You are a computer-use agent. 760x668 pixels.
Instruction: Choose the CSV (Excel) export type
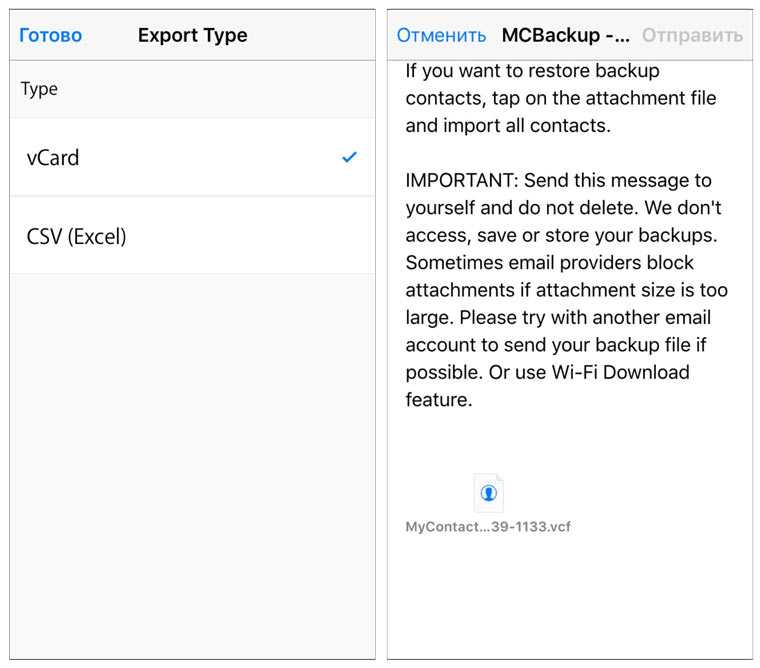point(192,236)
